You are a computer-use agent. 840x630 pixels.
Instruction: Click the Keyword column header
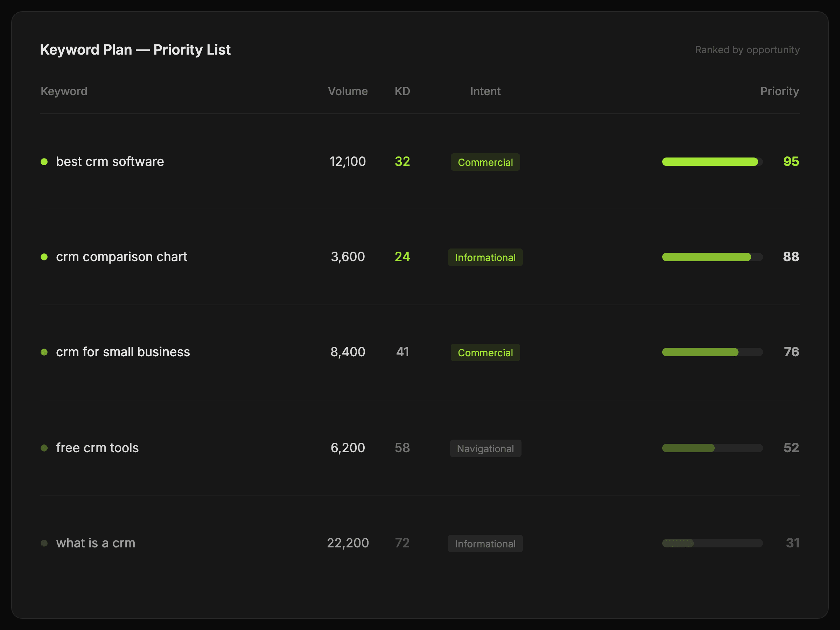coord(64,91)
